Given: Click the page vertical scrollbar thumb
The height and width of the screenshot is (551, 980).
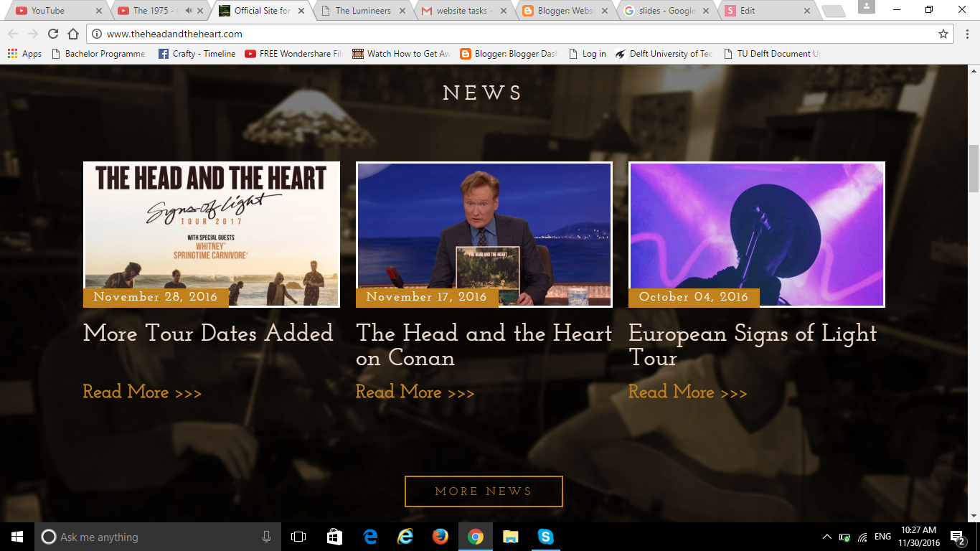Looking at the screenshot, I should 974,168.
